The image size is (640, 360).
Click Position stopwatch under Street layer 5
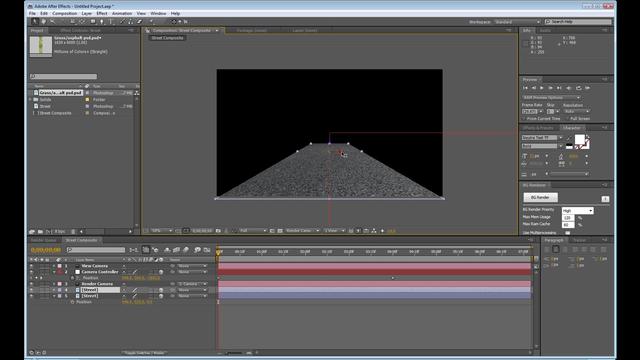coord(72,302)
